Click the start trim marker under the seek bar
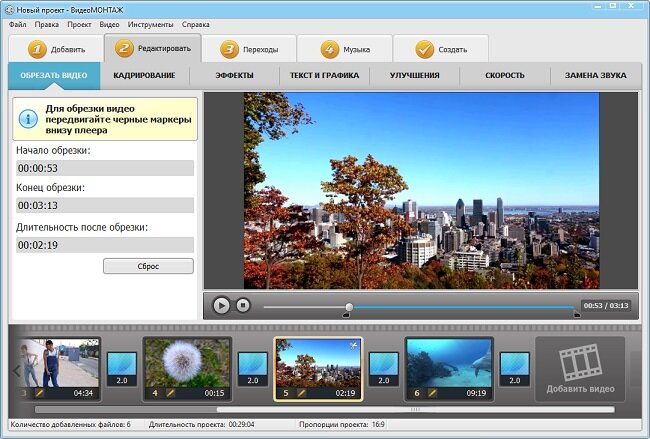 346,315
